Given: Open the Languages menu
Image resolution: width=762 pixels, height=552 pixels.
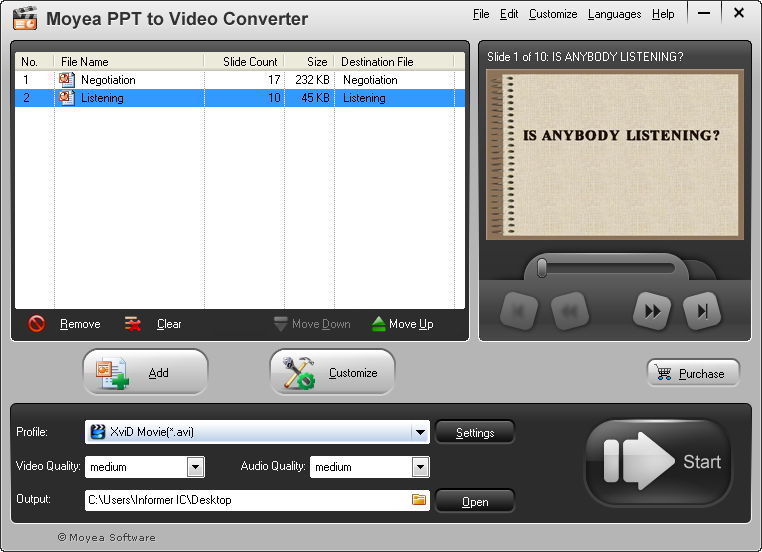Looking at the screenshot, I should pyautogui.click(x=614, y=14).
